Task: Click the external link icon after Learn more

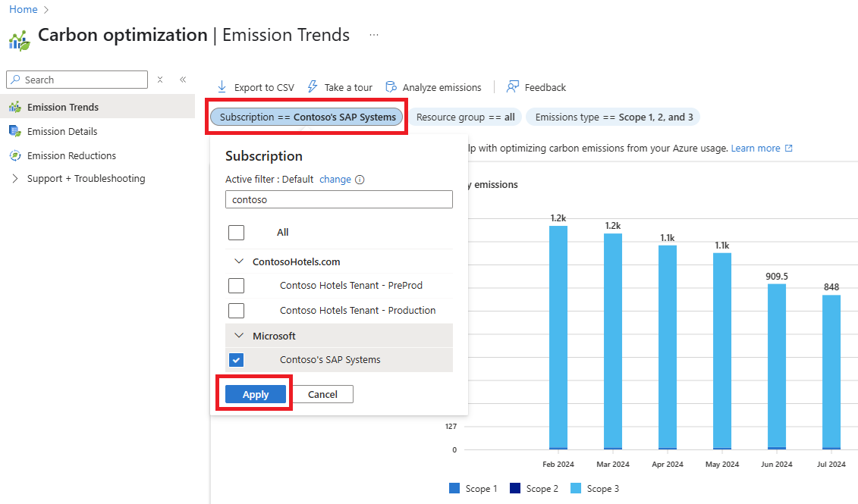Action: click(788, 148)
